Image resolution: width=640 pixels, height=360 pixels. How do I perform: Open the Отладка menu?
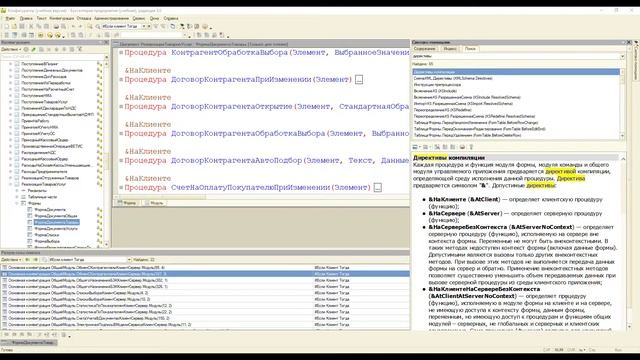84,18
